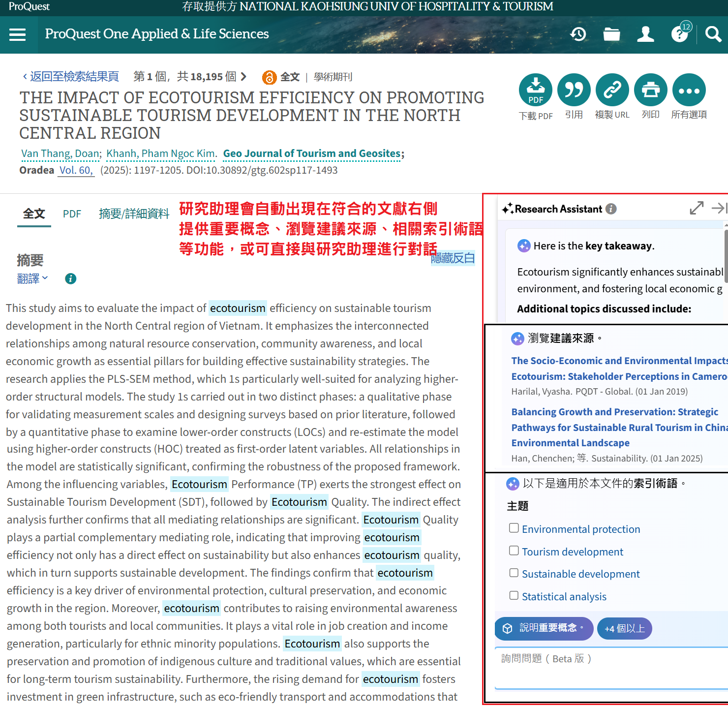The image size is (728, 707).
Task: Download the article PDF
Action: pos(535,90)
